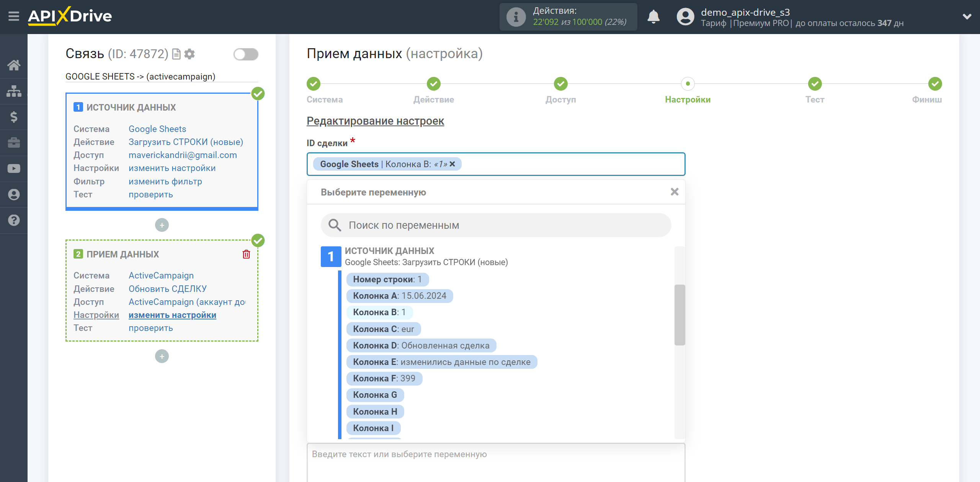Click the lower text or variable field
This screenshot has width=980, height=482.
pos(496,463)
